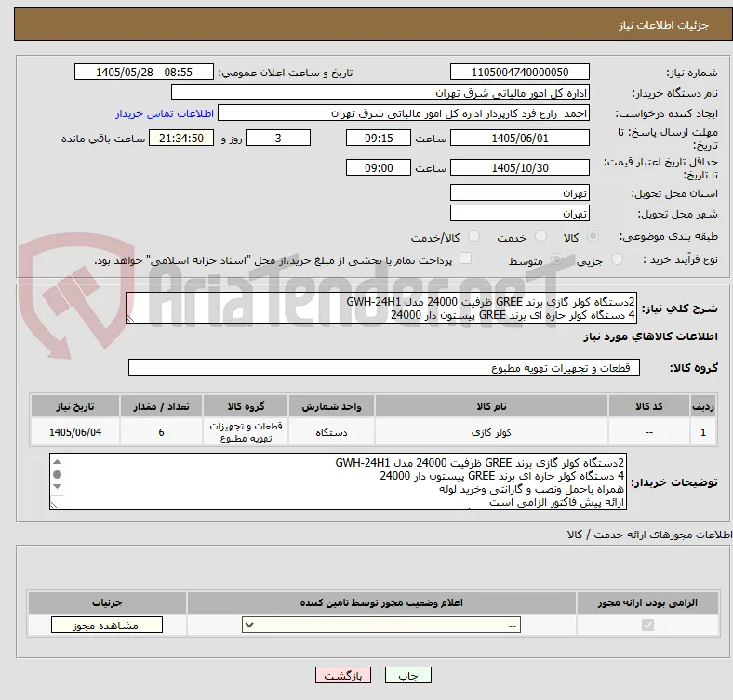Screen dimensions: 733x700
Task: Select the کالا/خدمت radio button
Action: tap(474, 236)
